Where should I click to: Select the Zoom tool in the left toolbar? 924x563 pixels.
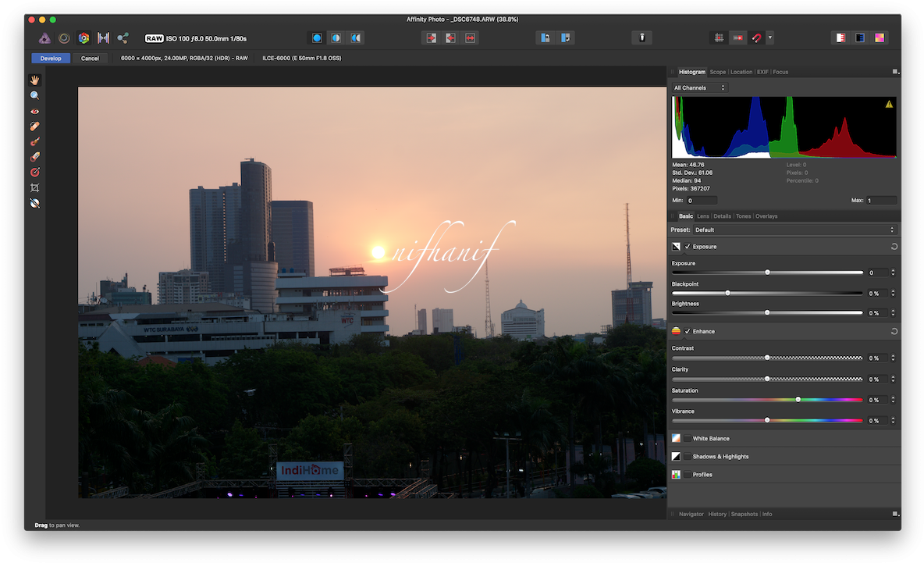(34, 94)
